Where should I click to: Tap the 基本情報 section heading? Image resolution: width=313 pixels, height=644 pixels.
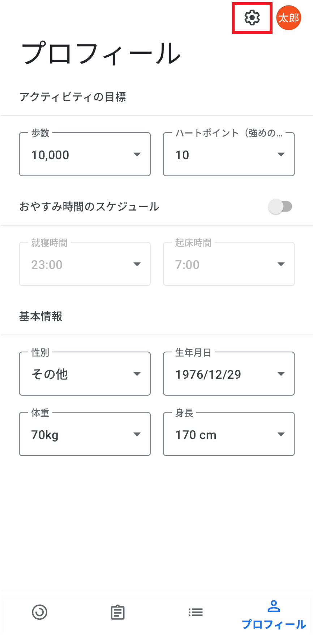point(41,317)
